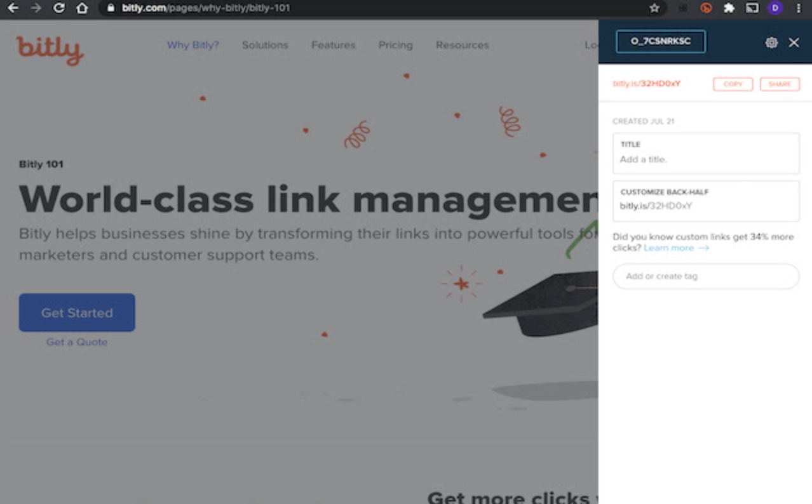
Task: Close the Bitly side panel
Action: [794, 43]
